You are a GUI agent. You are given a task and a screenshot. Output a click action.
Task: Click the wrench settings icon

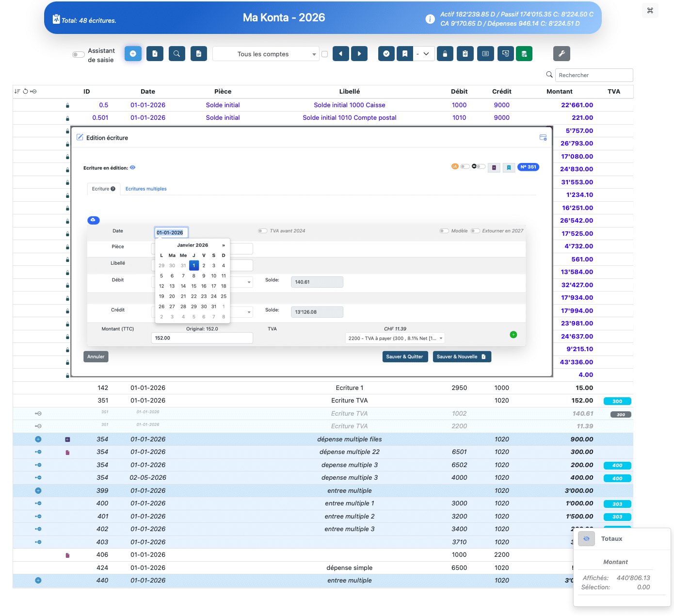click(x=562, y=54)
